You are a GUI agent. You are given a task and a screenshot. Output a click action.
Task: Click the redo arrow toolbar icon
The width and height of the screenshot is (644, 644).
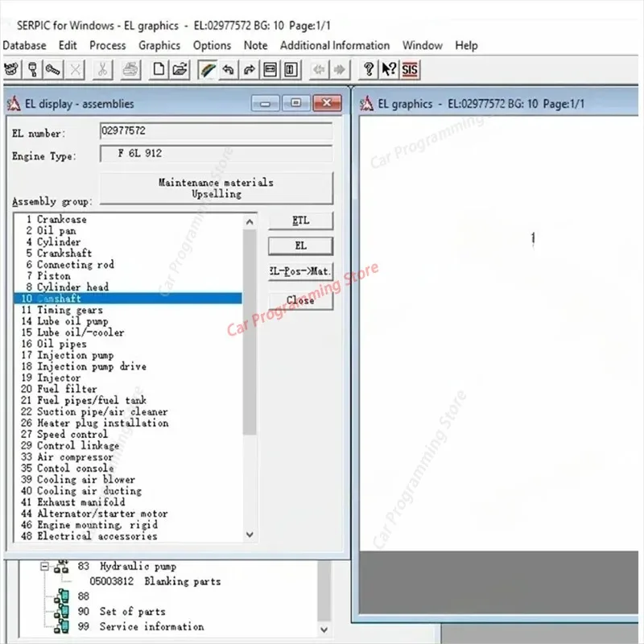click(x=249, y=69)
